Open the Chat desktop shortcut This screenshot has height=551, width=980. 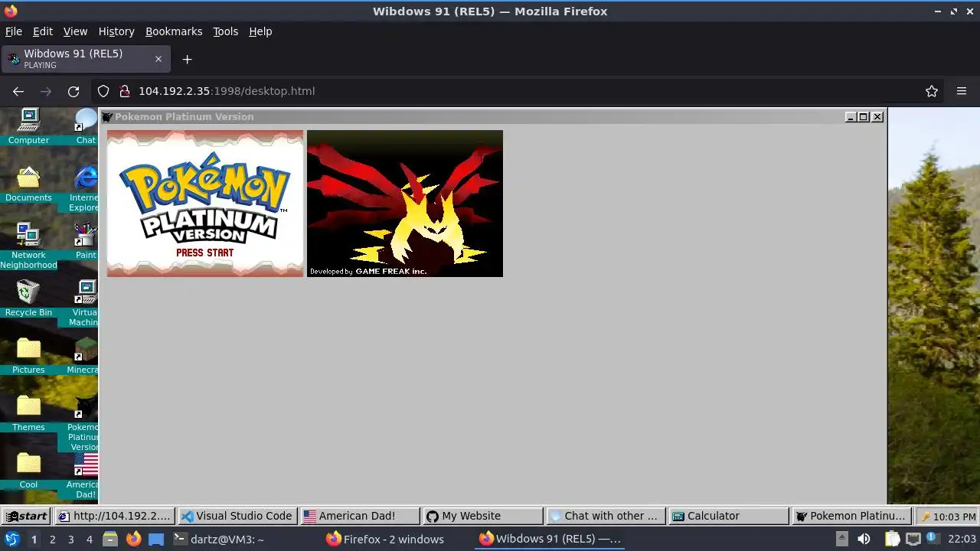coord(86,126)
